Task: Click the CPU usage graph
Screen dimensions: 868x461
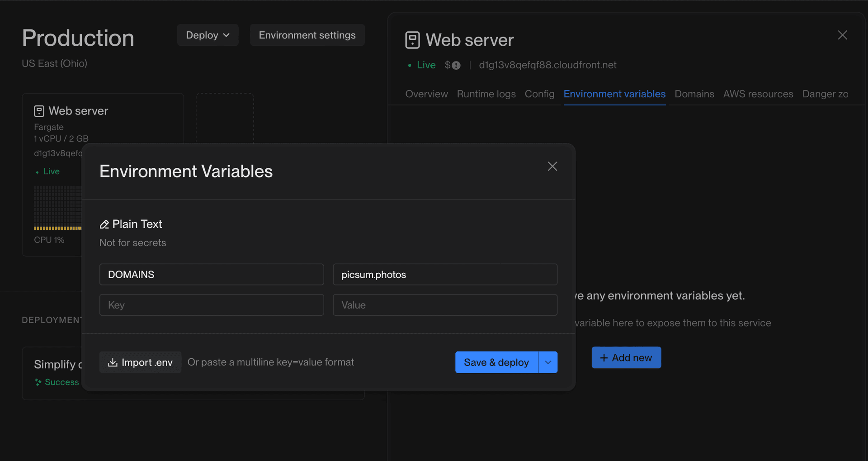Action: coord(57,208)
